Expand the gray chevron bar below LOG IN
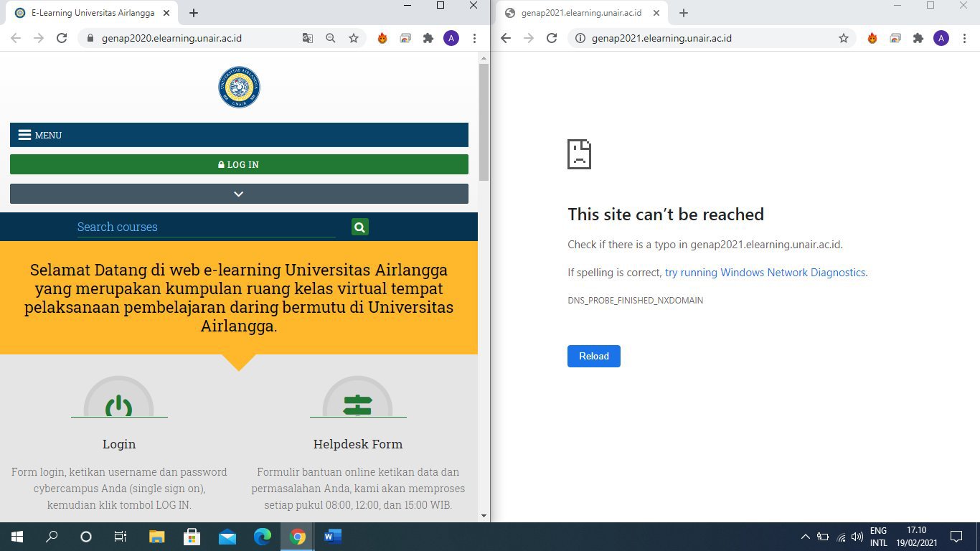This screenshot has height=551, width=980. (x=239, y=194)
